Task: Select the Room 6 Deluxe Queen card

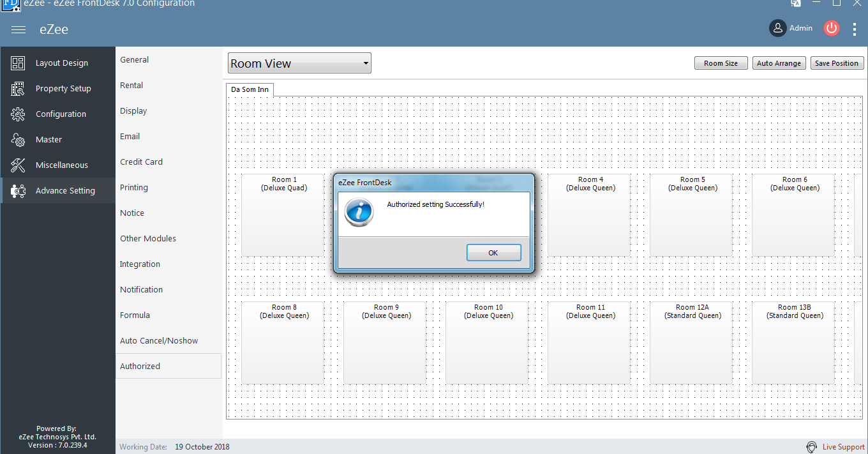Action: point(793,215)
